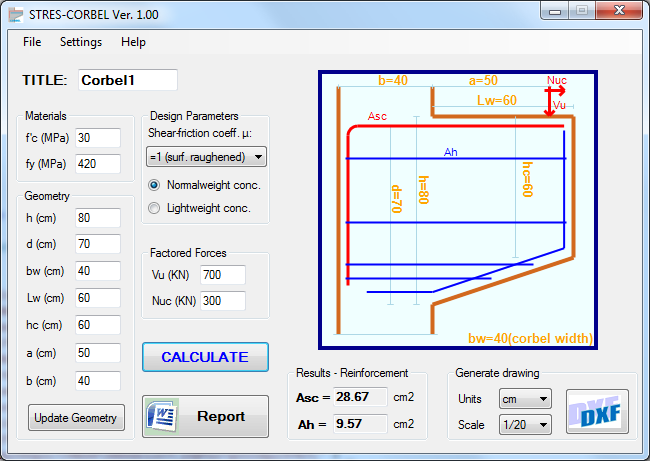Click the bw (cm) input field
Image resolution: width=650 pixels, height=461 pixels.
(x=98, y=271)
